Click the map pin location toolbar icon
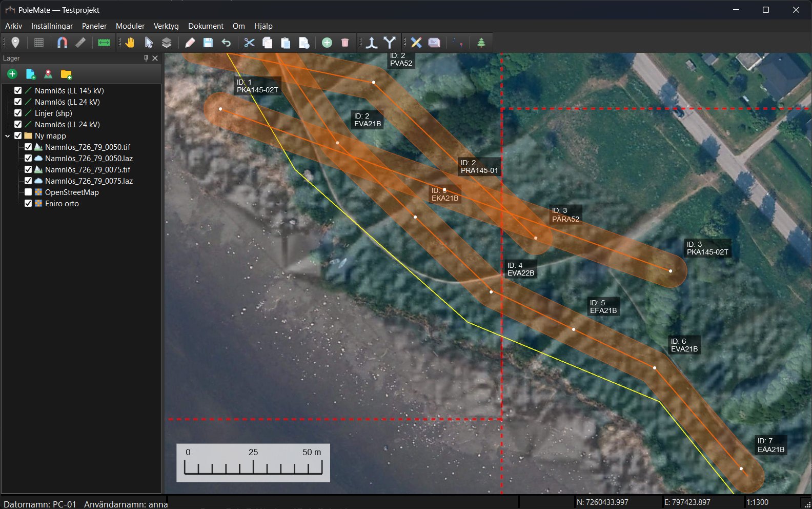Image resolution: width=812 pixels, height=509 pixels. click(x=15, y=43)
